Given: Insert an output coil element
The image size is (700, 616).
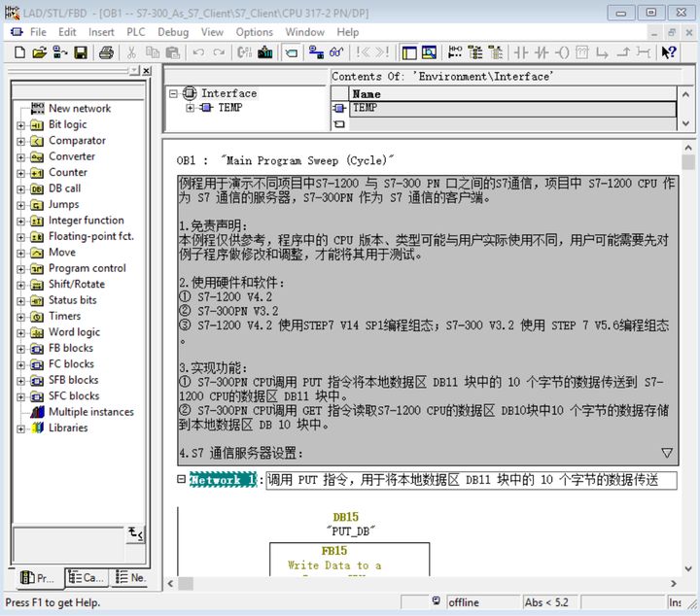Looking at the screenshot, I should tap(562, 52).
